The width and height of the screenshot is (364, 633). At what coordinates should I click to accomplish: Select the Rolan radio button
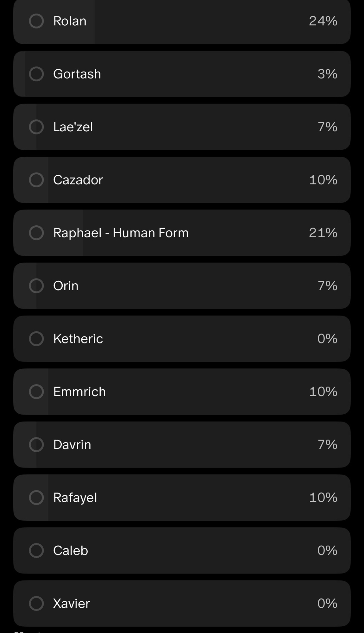(x=36, y=21)
